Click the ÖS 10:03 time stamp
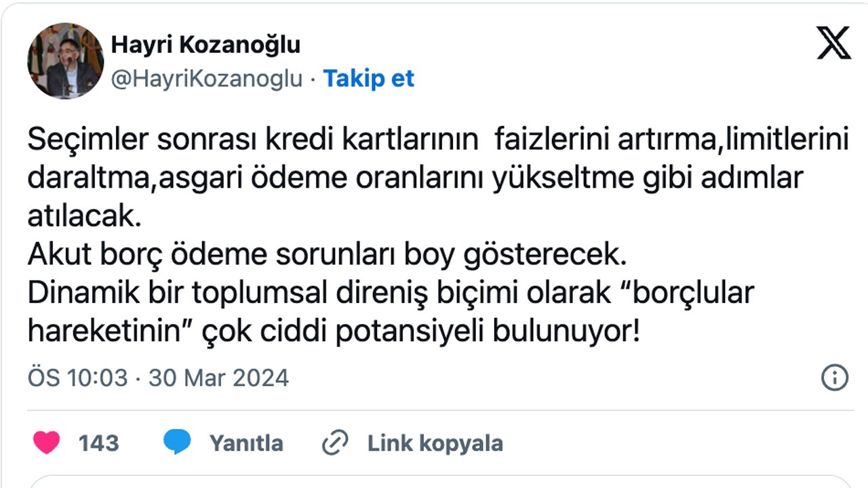 point(77,378)
